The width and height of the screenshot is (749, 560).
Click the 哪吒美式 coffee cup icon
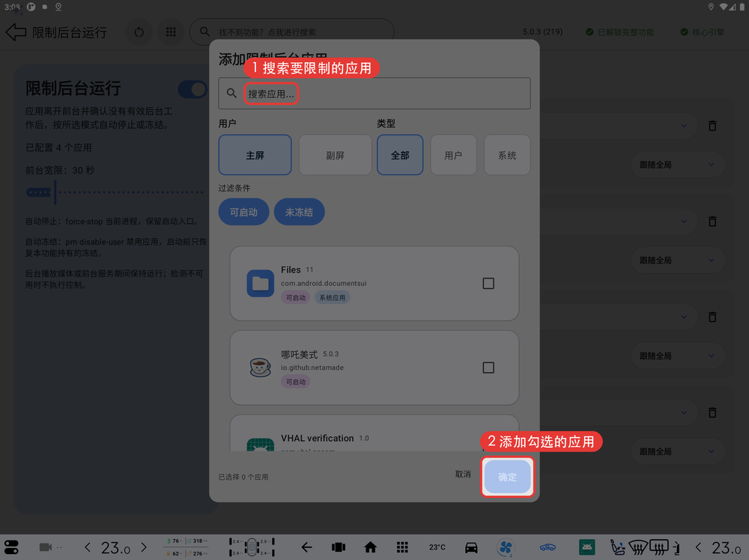(x=261, y=367)
